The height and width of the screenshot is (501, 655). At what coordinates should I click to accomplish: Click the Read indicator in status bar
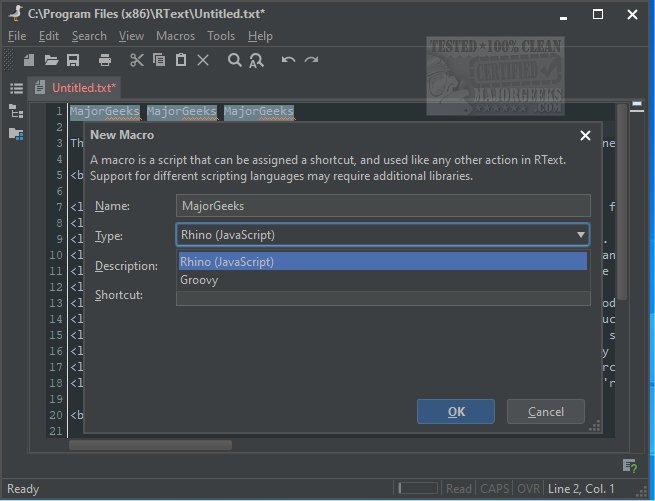458,488
